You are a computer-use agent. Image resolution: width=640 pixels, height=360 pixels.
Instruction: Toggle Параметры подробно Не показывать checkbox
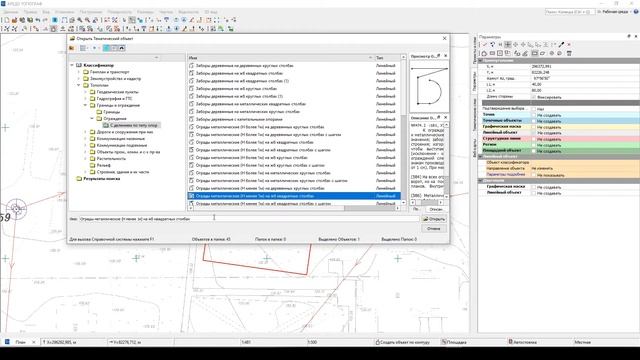point(533,175)
